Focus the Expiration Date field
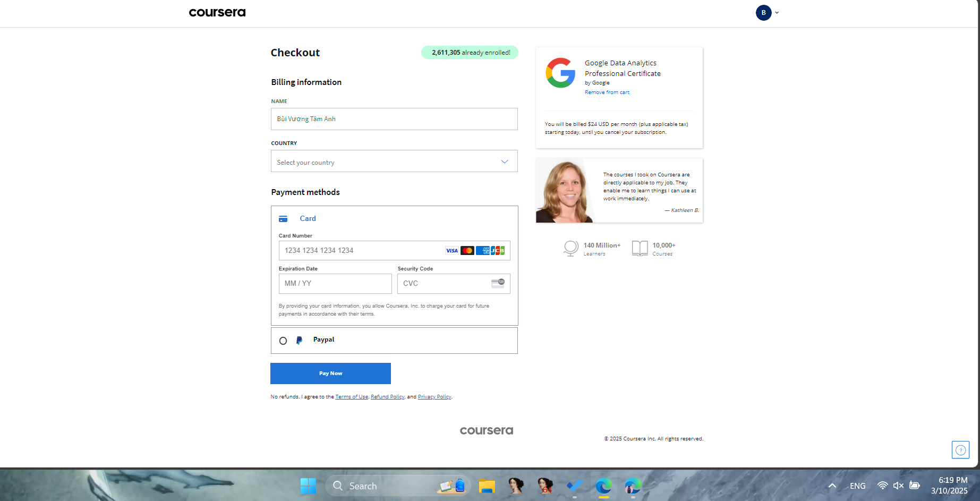Viewport: 980px width, 501px height. click(x=335, y=284)
